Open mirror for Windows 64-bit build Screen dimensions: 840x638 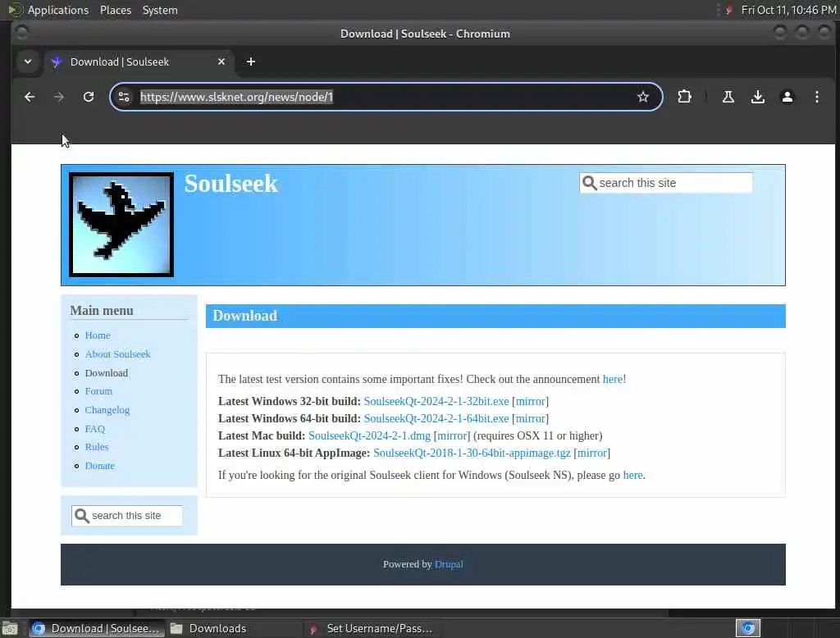point(531,418)
